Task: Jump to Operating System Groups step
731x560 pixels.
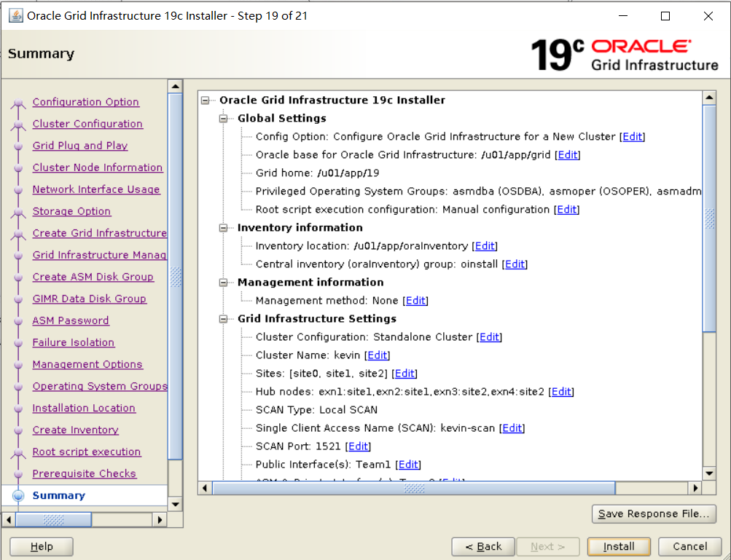Action: click(100, 387)
